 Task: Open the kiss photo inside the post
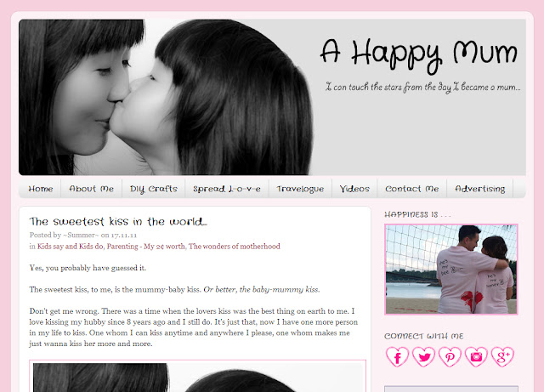pyautogui.click(x=198, y=377)
